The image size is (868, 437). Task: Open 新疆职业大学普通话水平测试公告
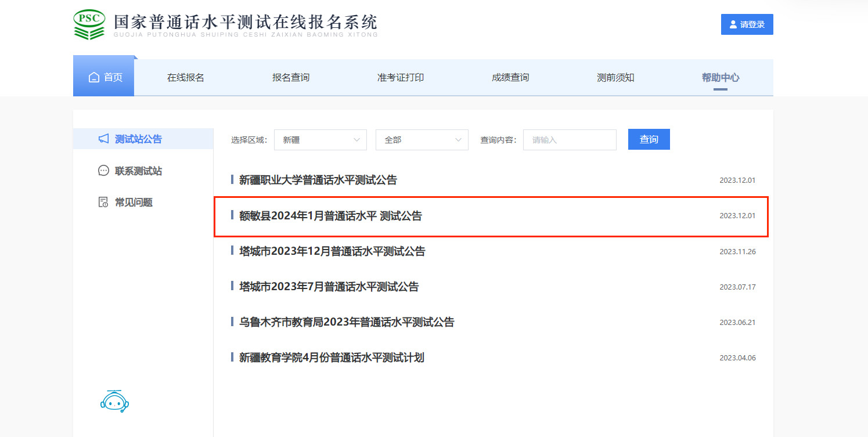click(318, 180)
